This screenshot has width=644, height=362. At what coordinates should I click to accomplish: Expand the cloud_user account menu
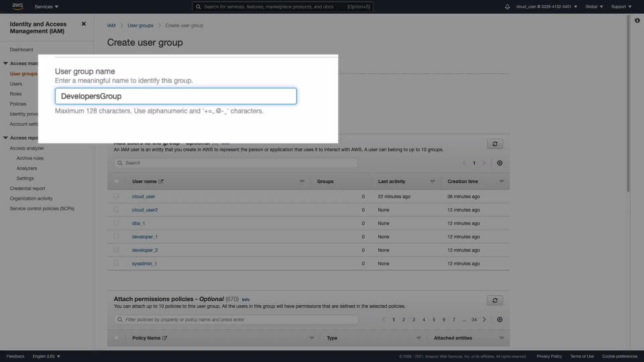pos(546,7)
